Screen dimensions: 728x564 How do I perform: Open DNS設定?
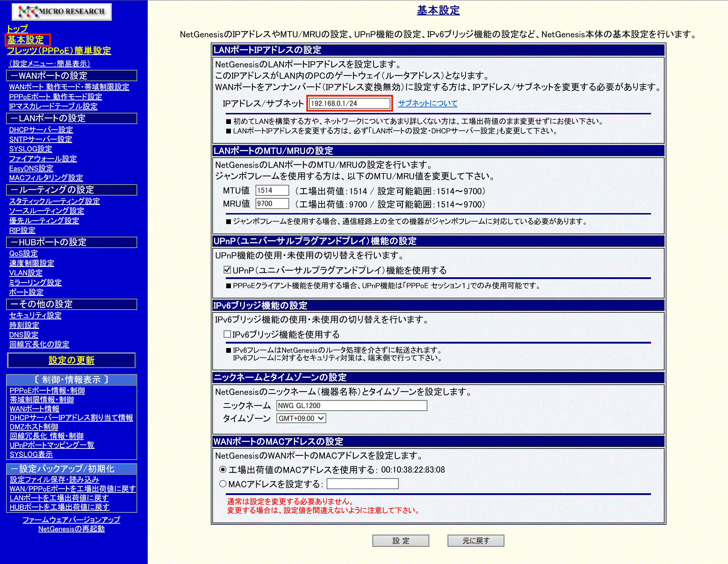tap(23, 335)
